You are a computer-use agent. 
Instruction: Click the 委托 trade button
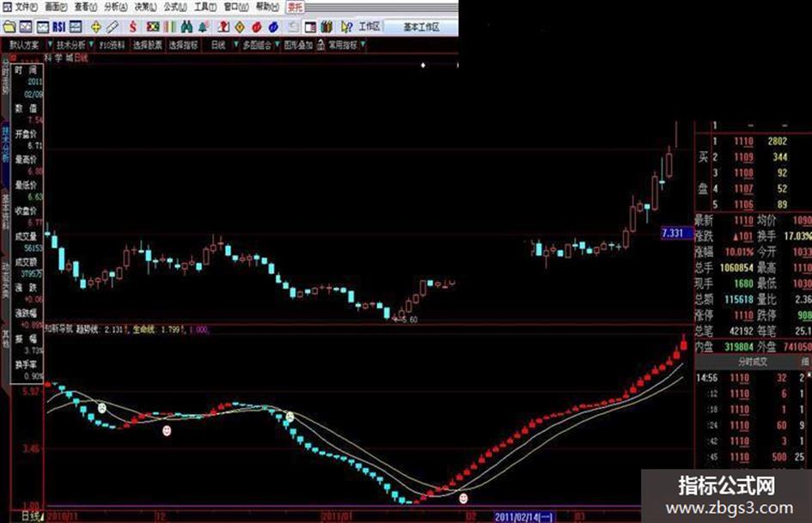pyautogui.click(x=296, y=7)
